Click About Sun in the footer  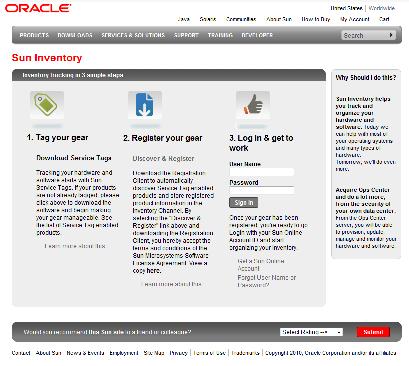point(49,353)
